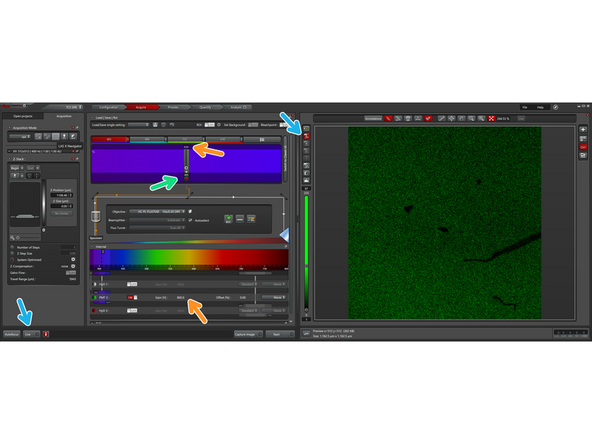Open Z-Compensation settings gear icon
This screenshot has width=592, height=444.
pyautogui.click(x=73, y=266)
